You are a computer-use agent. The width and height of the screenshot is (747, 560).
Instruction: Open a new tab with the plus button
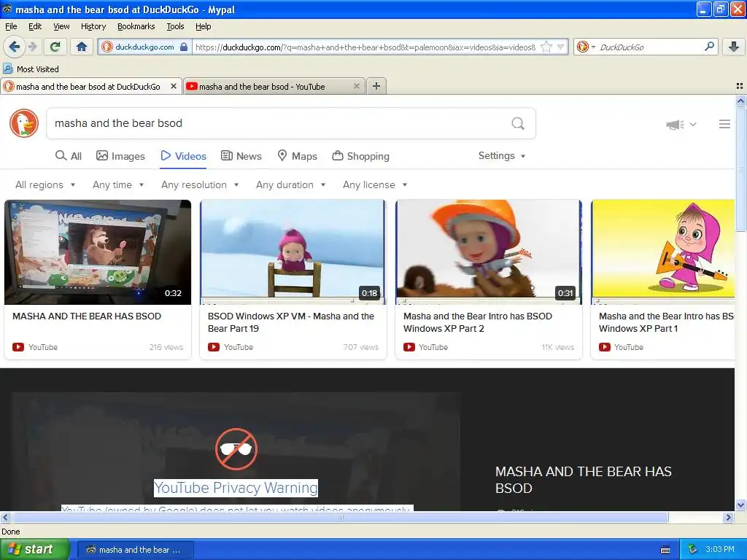click(376, 86)
